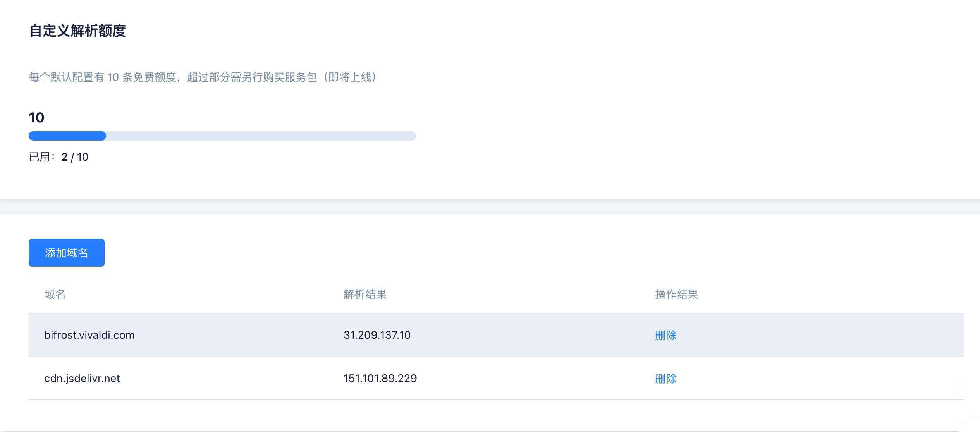
Task: Click the 151.101.89.229 resolution result
Action: 380,379
